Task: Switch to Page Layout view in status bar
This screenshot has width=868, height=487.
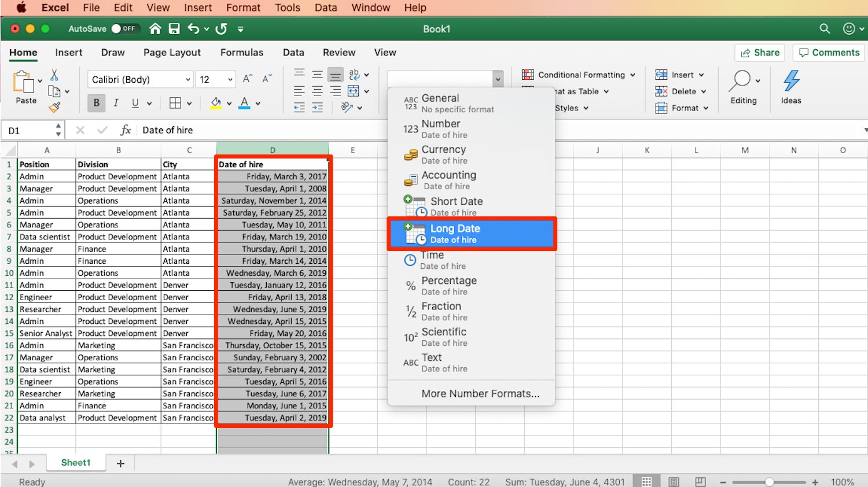Action: coord(674,482)
